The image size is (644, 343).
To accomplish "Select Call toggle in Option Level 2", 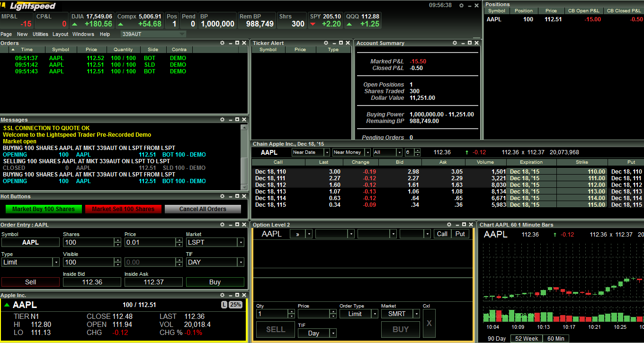I will click(442, 234).
